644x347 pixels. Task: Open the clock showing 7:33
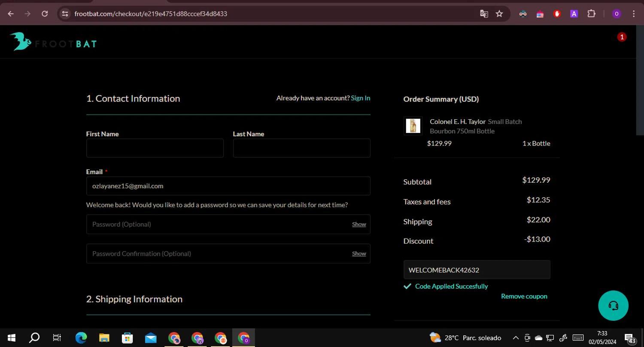[602, 338]
